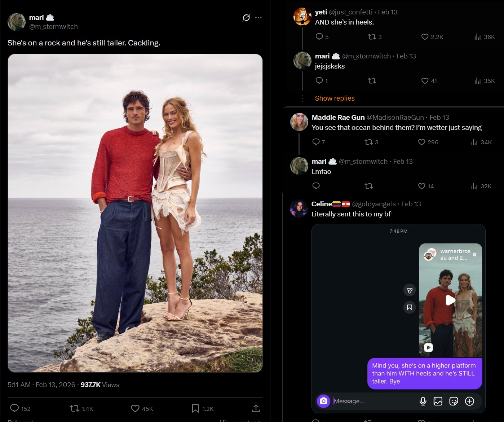
Task: Open Feb 13 timestamp on Celine's reply
Action: point(411,204)
